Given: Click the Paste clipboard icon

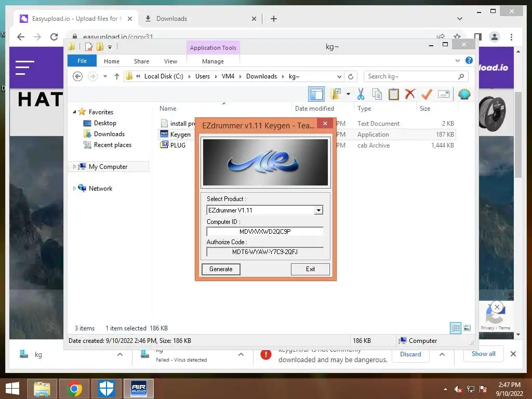Looking at the screenshot, I should (x=394, y=94).
